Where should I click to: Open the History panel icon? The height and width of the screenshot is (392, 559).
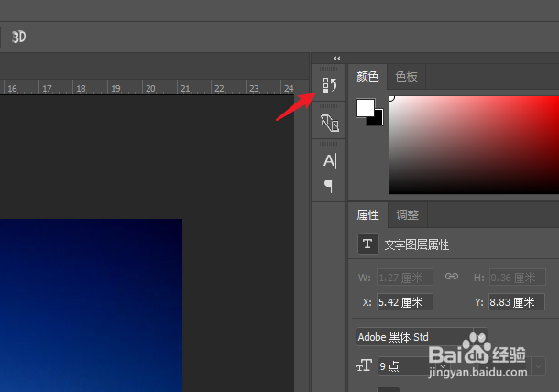coord(329,85)
